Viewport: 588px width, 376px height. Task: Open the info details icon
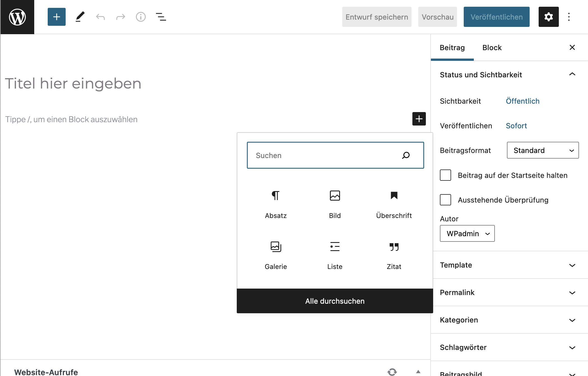coord(141,17)
